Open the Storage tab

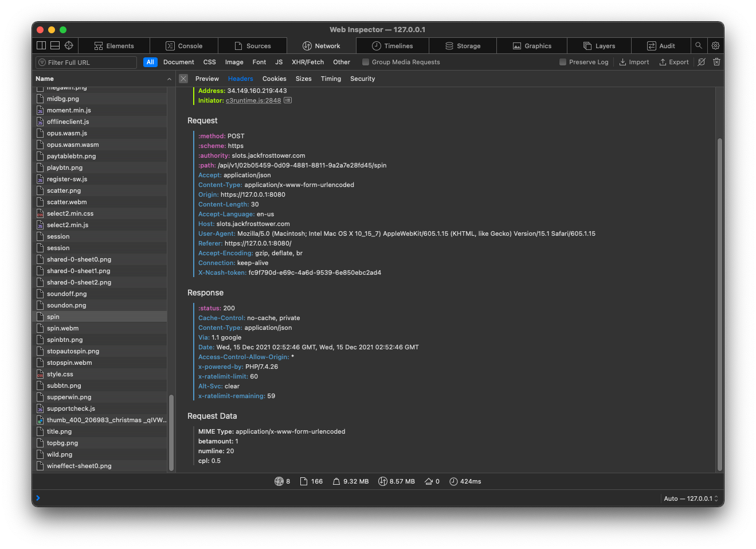tap(463, 46)
